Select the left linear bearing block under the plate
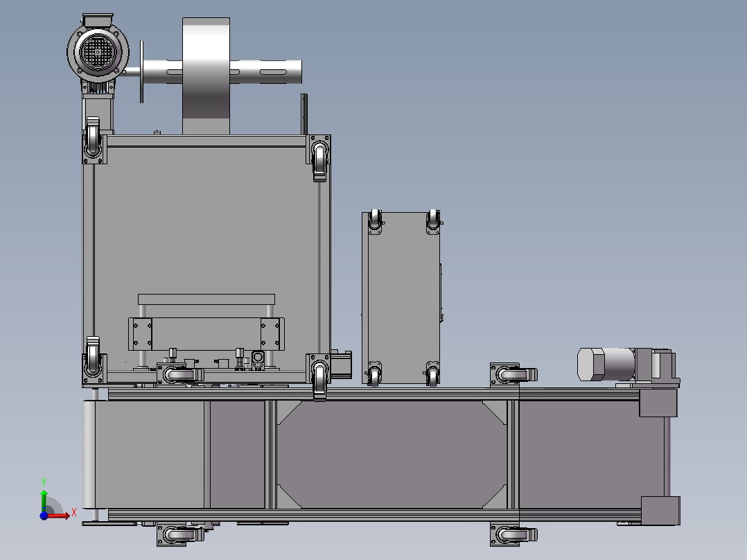Screen dimensions: 747x560 pos(142,334)
